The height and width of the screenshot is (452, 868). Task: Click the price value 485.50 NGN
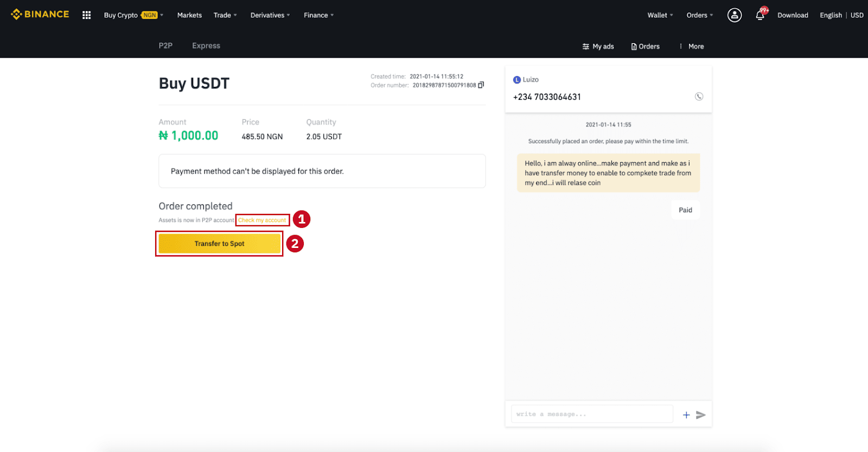(262, 137)
